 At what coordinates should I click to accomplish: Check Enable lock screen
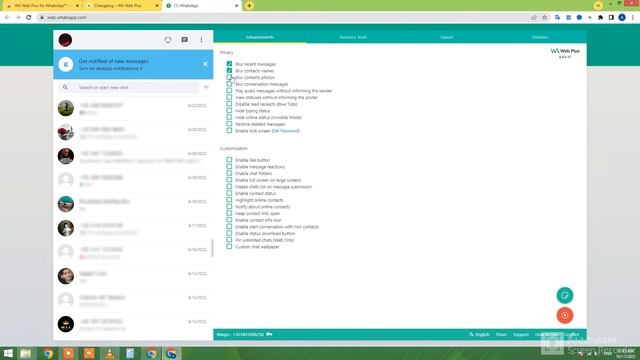(229, 131)
